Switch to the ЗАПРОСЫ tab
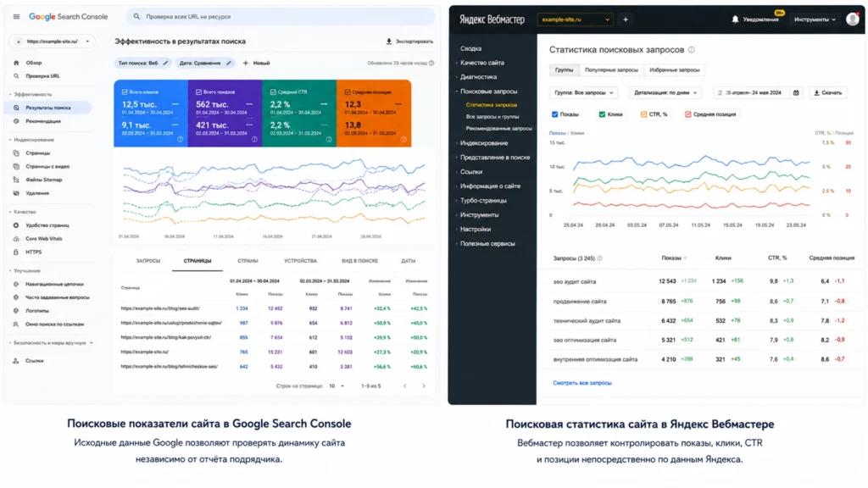This screenshot has width=868, height=488. tap(148, 261)
